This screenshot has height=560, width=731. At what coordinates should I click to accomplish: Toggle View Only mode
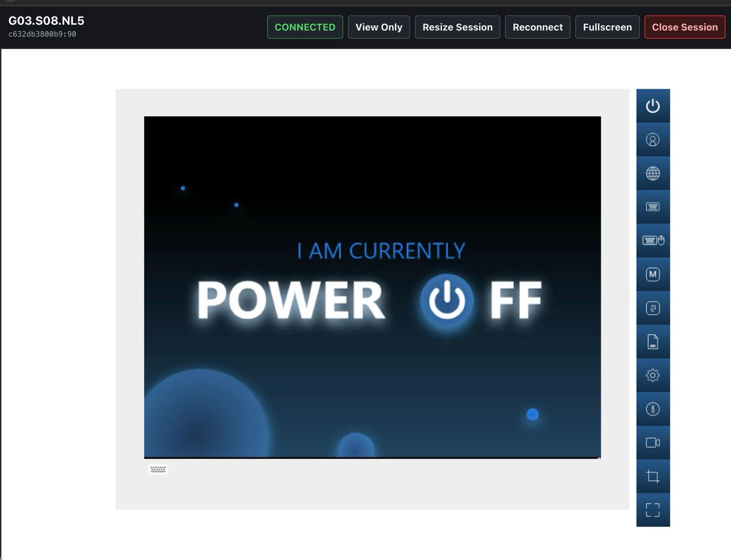pyautogui.click(x=379, y=27)
